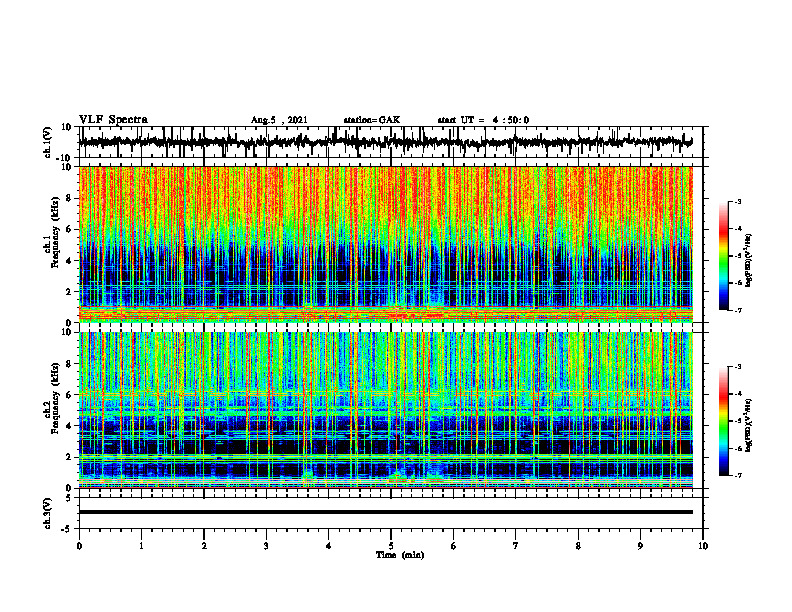
Task: Click the "start UT = 4 :50: 0" text
Action: pos(483,120)
